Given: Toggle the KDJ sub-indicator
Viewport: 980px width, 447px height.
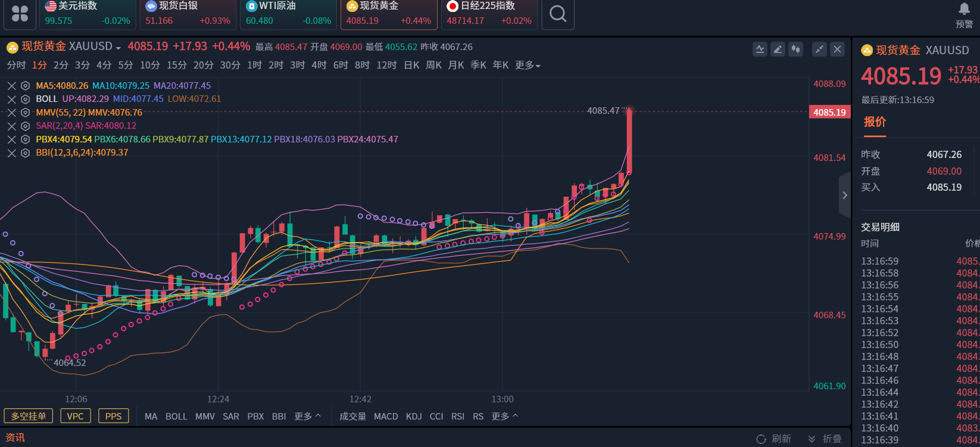Looking at the screenshot, I should [414, 417].
